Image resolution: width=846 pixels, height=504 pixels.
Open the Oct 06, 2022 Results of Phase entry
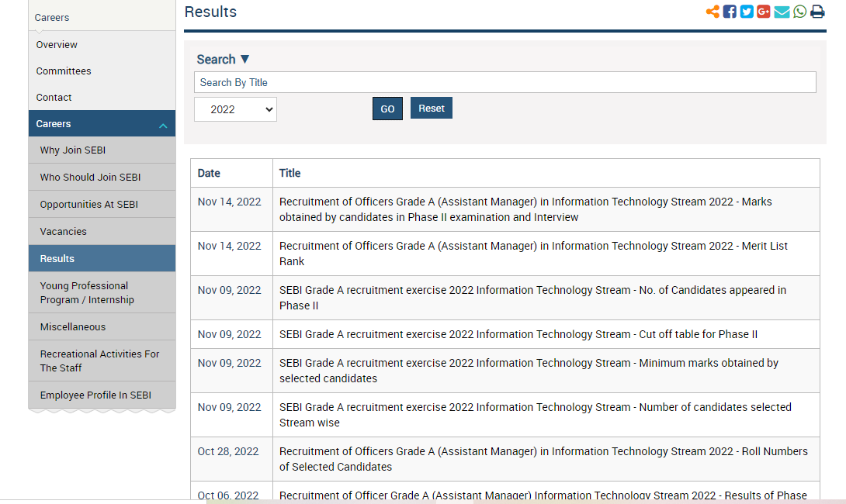pyautogui.click(x=543, y=495)
